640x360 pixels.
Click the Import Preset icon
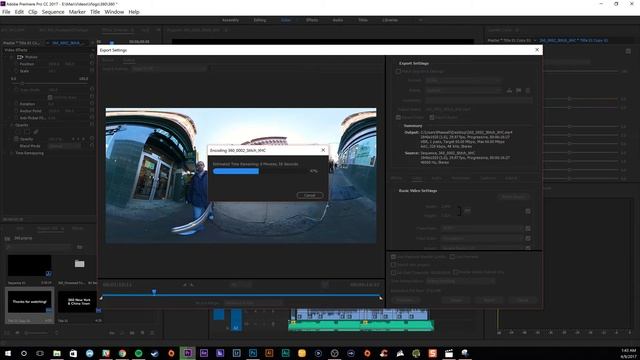[518, 90]
